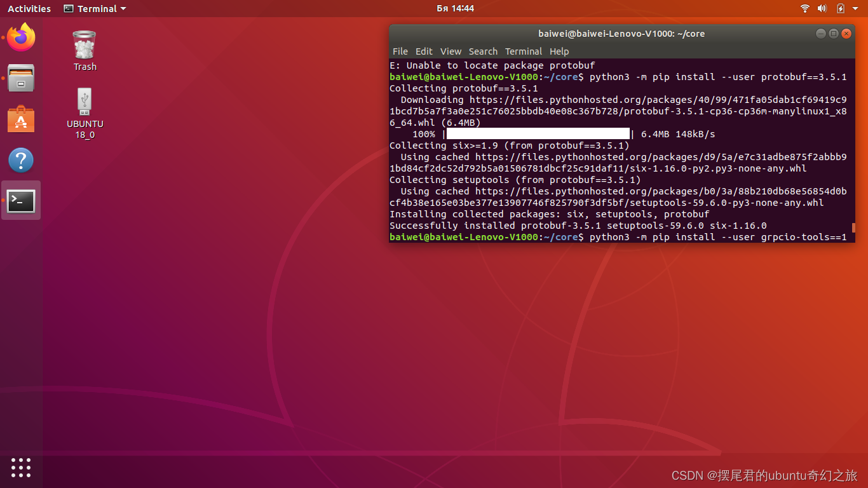Open the View menu in Terminal

(x=451, y=51)
